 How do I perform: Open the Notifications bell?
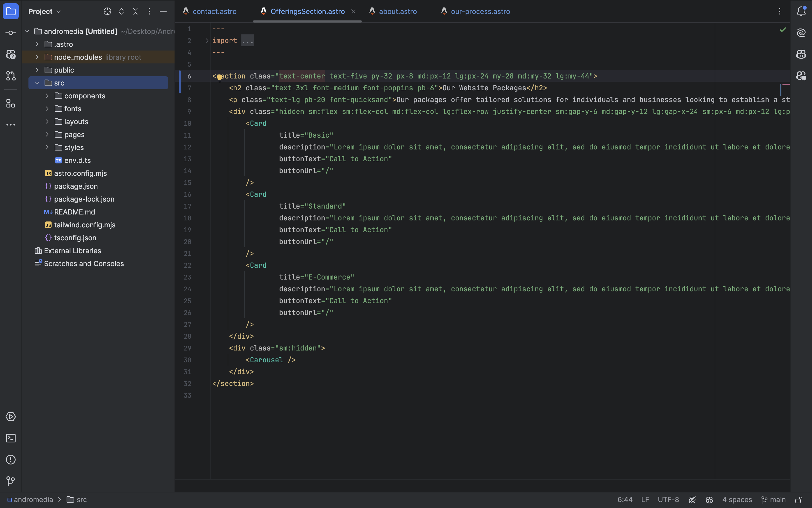coord(801,11)
